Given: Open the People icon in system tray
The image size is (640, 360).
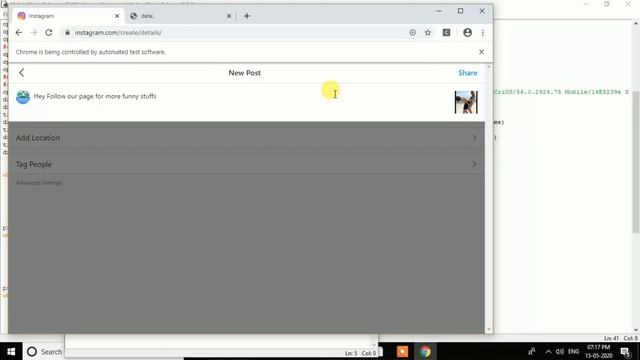Looking at the screenshot, I should tap(531, 351).
